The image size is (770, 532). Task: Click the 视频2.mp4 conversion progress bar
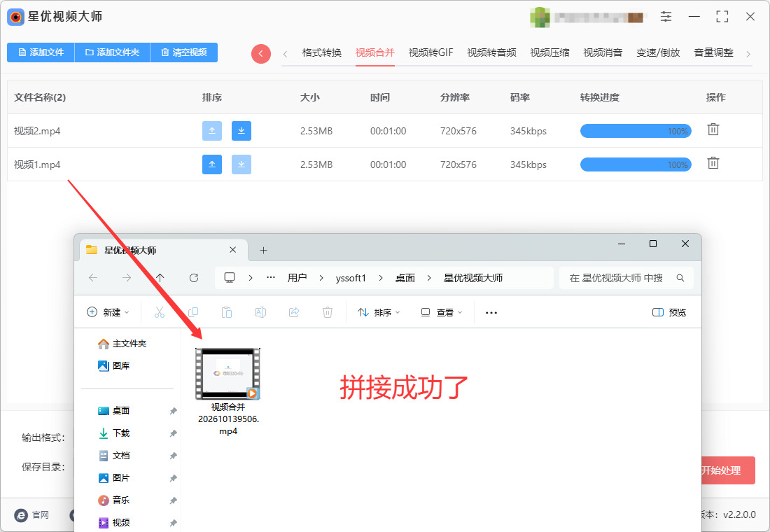coord(636,131)
